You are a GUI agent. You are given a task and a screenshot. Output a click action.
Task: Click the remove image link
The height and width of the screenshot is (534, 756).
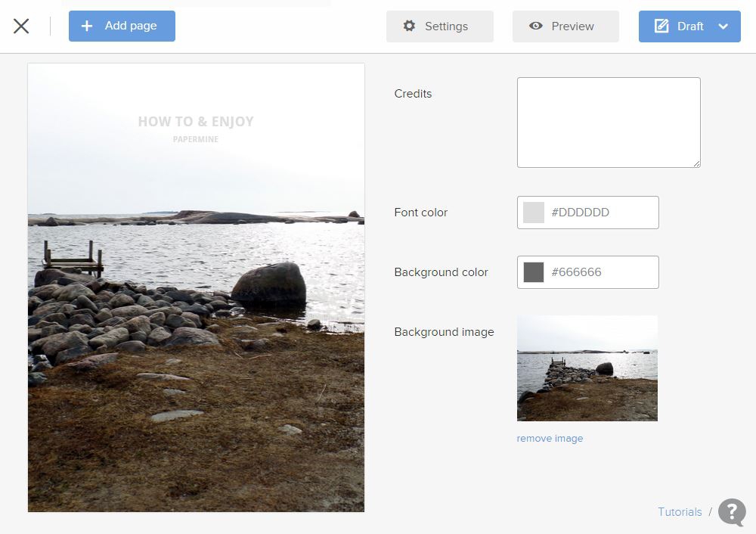[x=550, y=439]
